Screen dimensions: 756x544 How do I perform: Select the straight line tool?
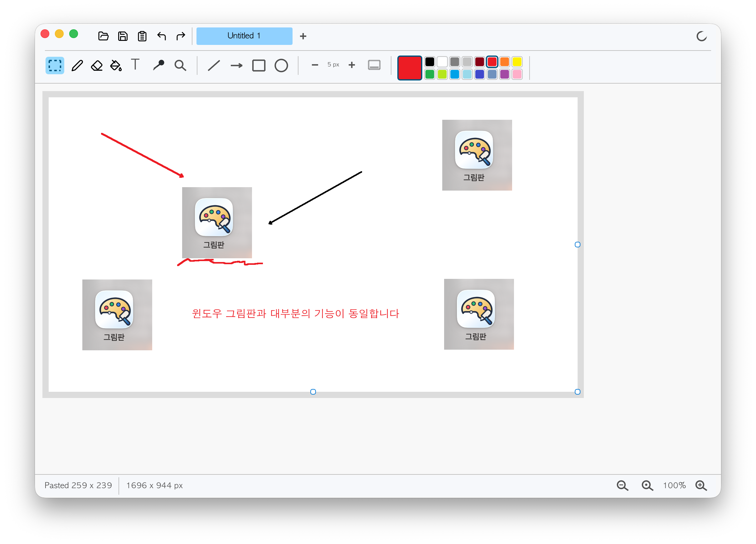(x=214, y=65)
